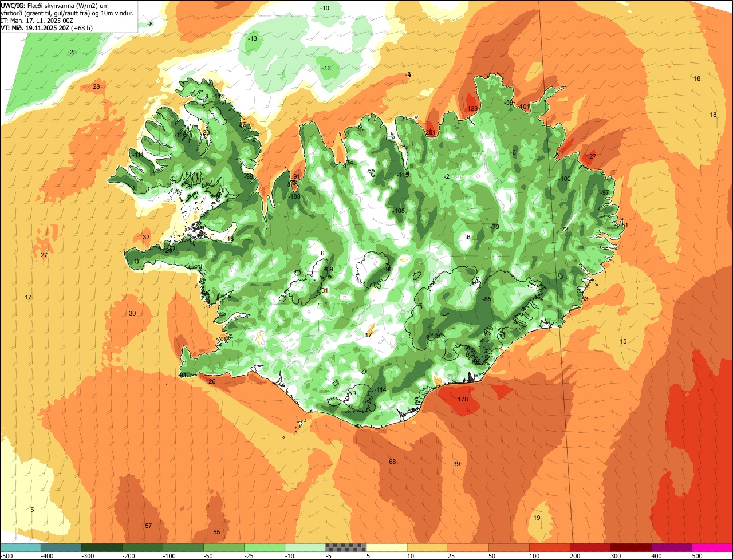Click the map value -79 in the interior
Image resolution: width=733 pixels, height=560 pixels.
pos(495,227)
